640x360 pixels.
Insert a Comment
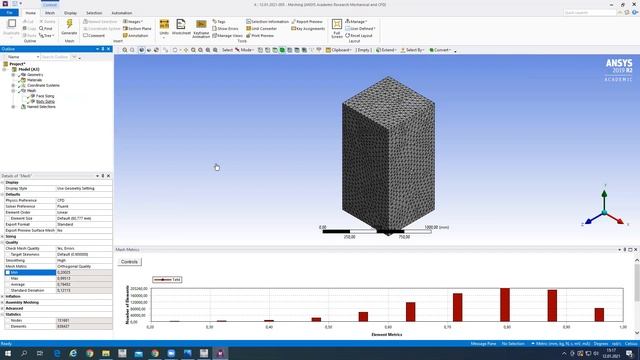point(94,36)
